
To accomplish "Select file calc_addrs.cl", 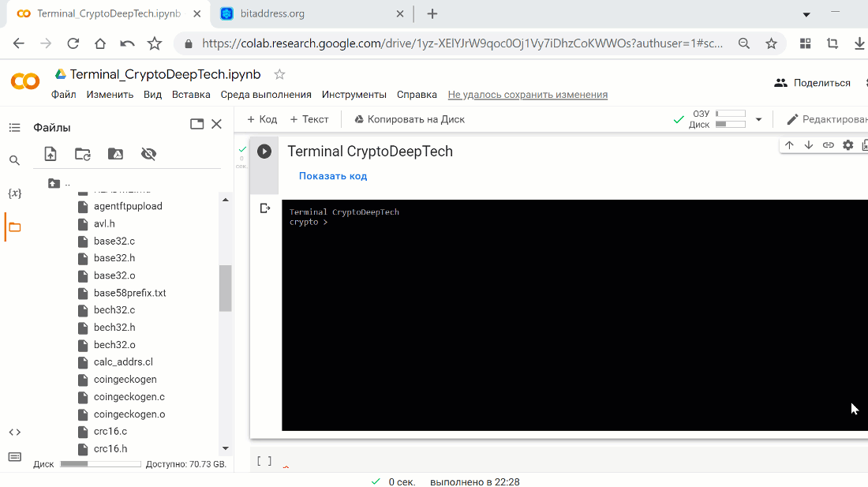I will (x=123, y=362).
